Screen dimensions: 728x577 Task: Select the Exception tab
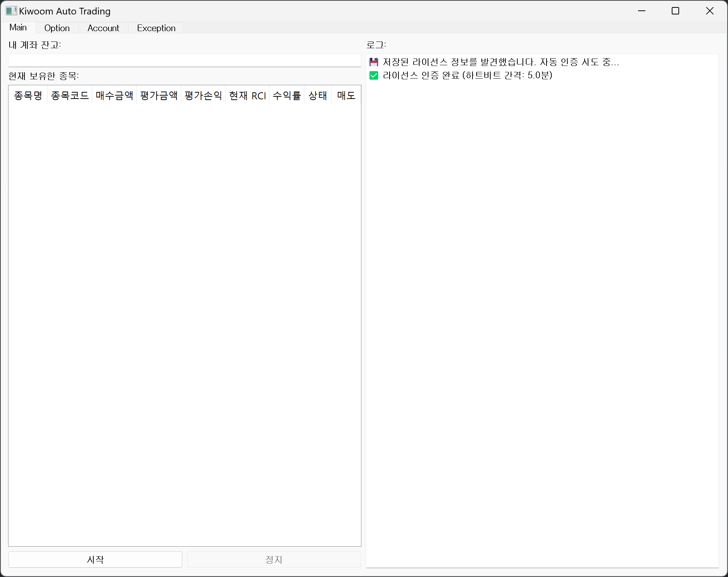click(156, 28)
